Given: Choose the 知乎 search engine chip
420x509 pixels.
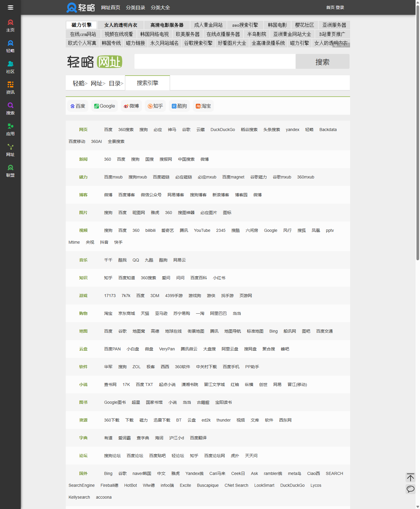Looking at the screenshot, I should click(x=156, y=106).
